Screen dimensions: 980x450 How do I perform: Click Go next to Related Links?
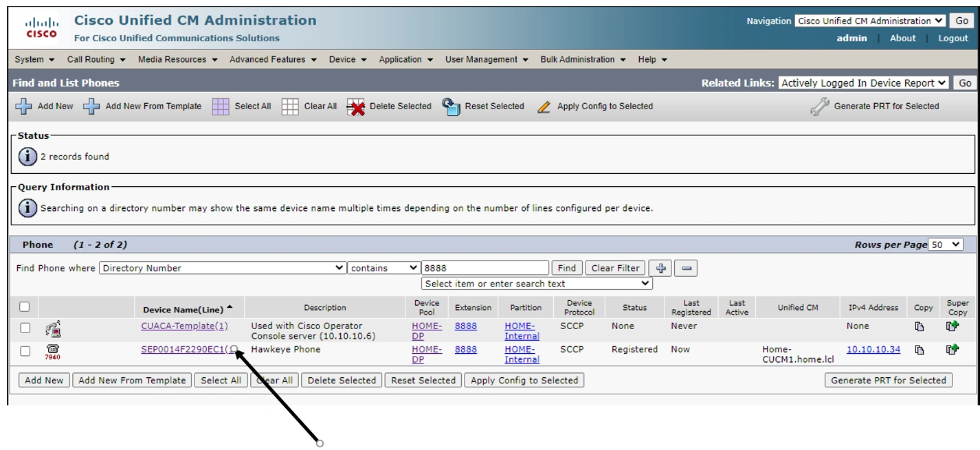coord(965,83)
